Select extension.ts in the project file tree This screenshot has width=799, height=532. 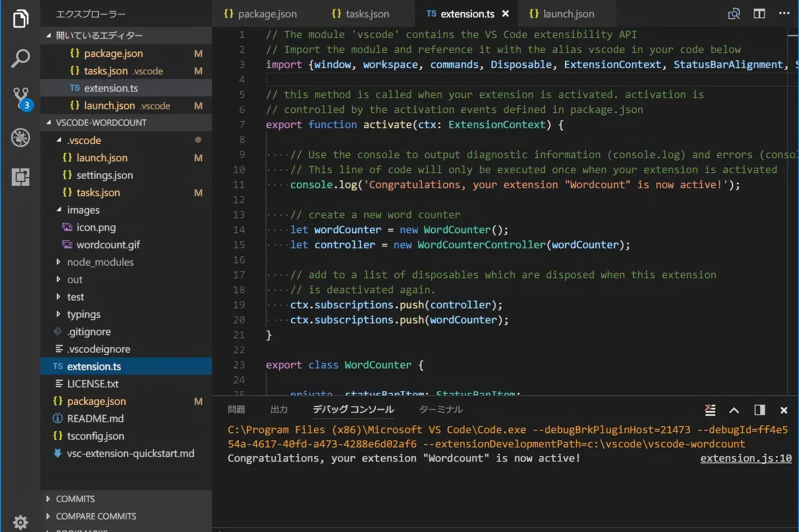pyautogui.click(x=126, y=366)
